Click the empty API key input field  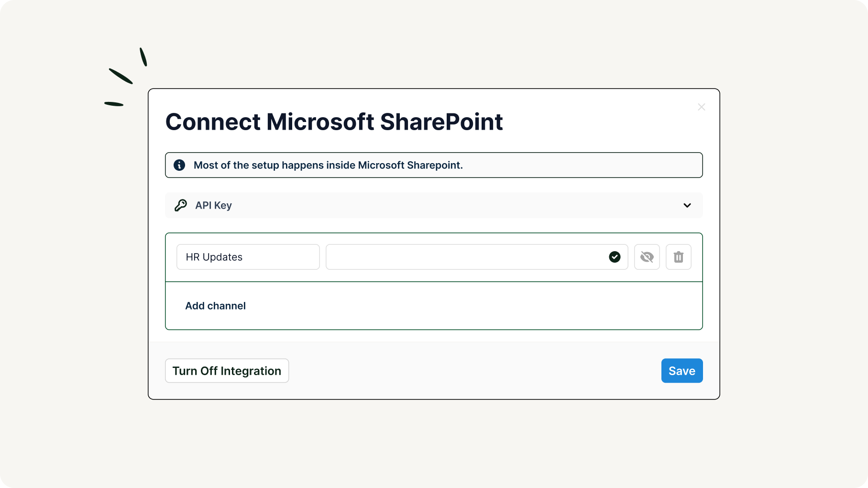pyautogui.click(x=477, y=257)
